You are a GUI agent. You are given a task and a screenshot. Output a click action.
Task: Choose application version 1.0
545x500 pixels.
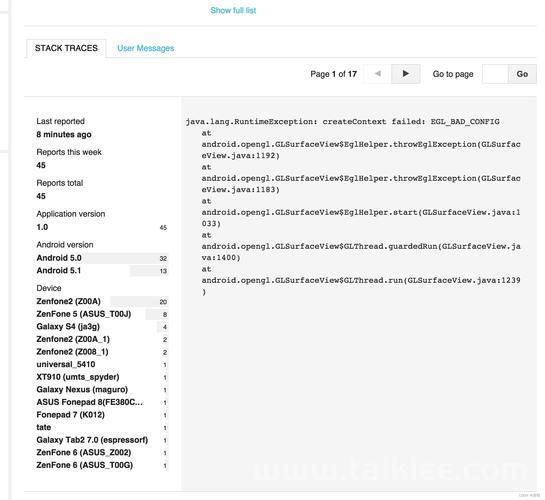pos(102,227)
